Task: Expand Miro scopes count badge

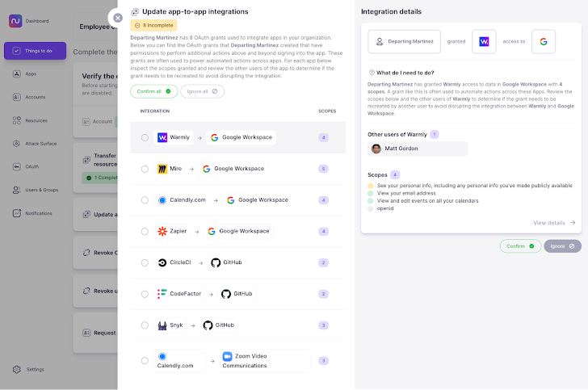Action: [323, 169]
